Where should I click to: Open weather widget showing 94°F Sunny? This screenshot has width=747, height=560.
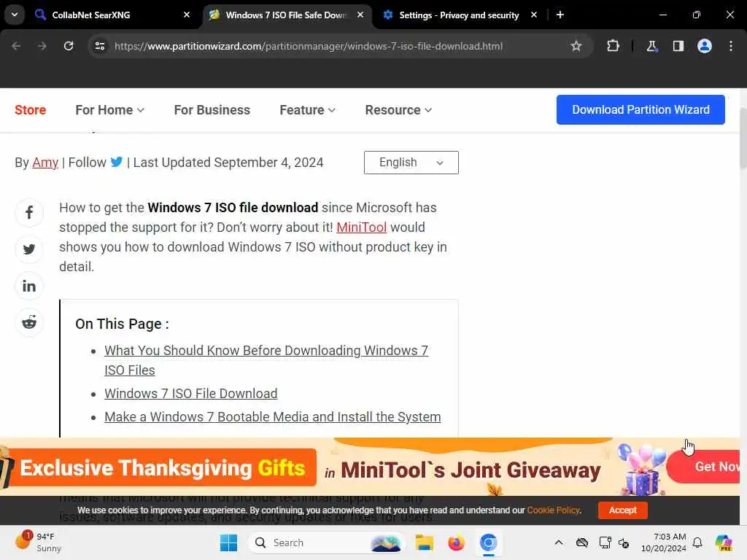pyautogui.click(x=38, y=542)
